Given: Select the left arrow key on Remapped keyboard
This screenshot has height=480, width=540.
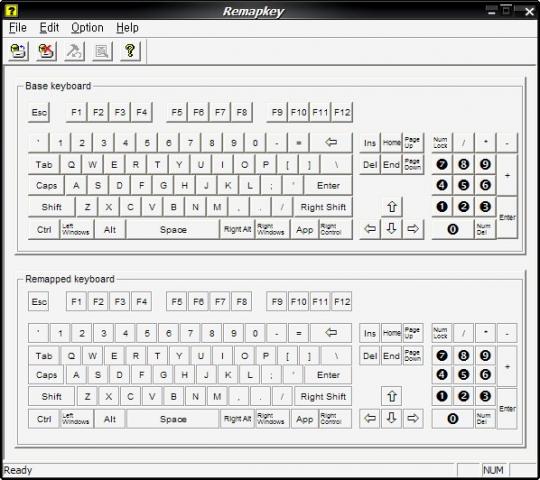Looking at the screenshot, I should (x=370, y=418).
